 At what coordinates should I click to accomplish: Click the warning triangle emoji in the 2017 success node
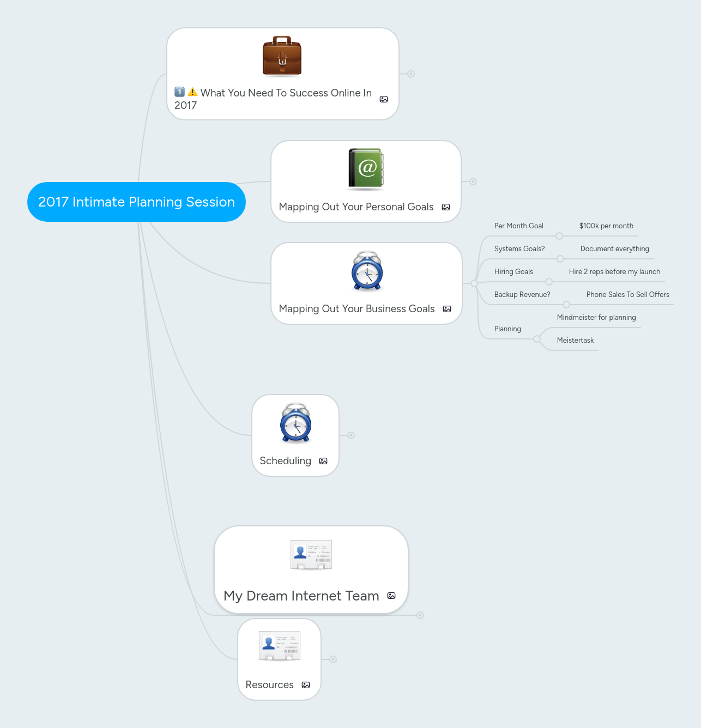pyautogui.click(x=192, y=92)
